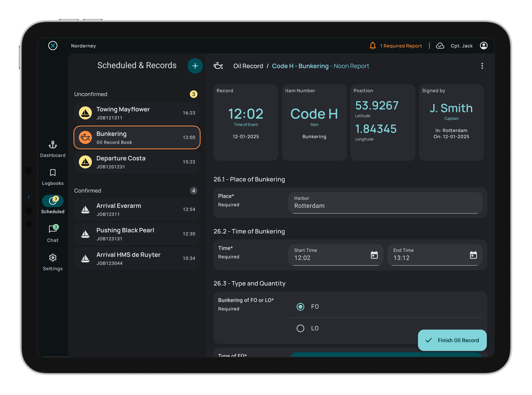
Task: Click Confirmed count badge 4
Action: [x=193, y=191]
